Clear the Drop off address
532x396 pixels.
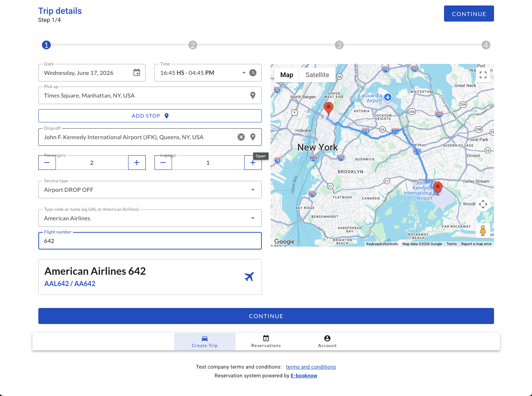pos(241,137)
